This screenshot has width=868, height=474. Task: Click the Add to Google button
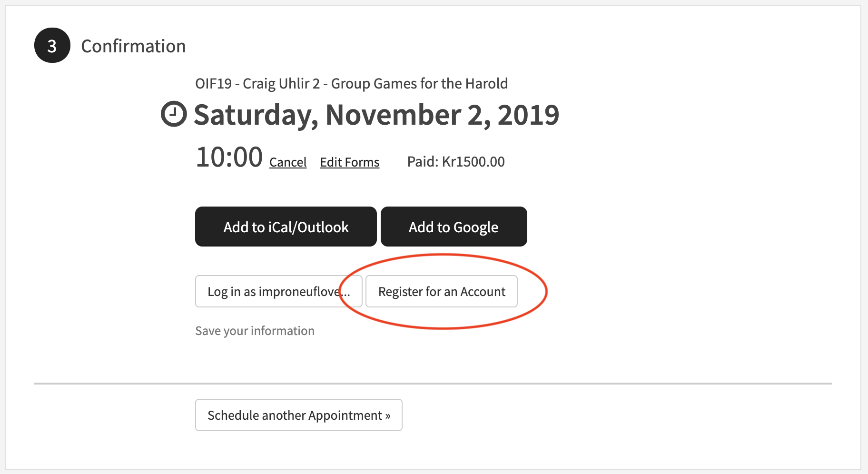click(x=454, y=227)
